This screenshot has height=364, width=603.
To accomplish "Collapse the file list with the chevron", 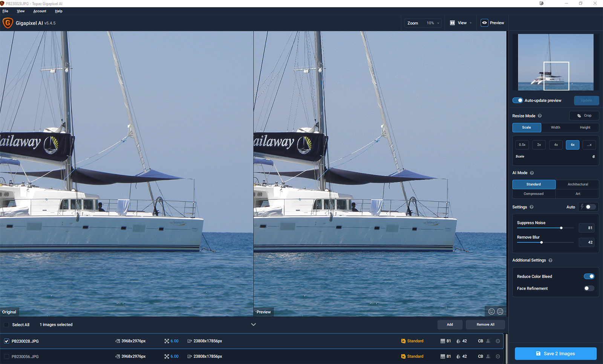I will pyautogui.click(x=253, y=324).
